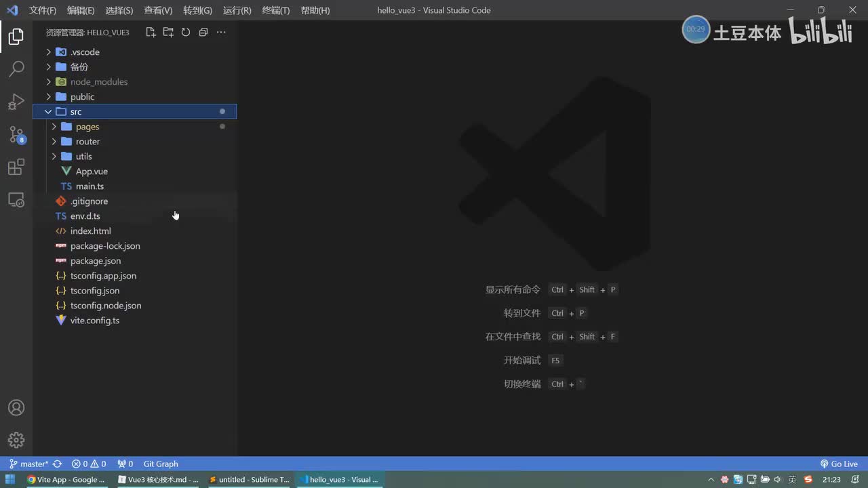Viewport: 868px width, 488px height.
Task: Open the env.d.ts file
Action: [135, 216]
